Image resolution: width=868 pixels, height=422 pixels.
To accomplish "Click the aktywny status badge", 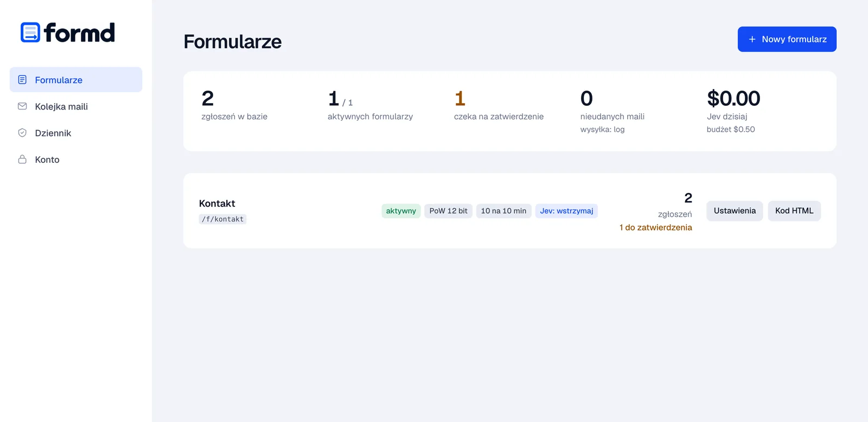I will click(401, 211).
